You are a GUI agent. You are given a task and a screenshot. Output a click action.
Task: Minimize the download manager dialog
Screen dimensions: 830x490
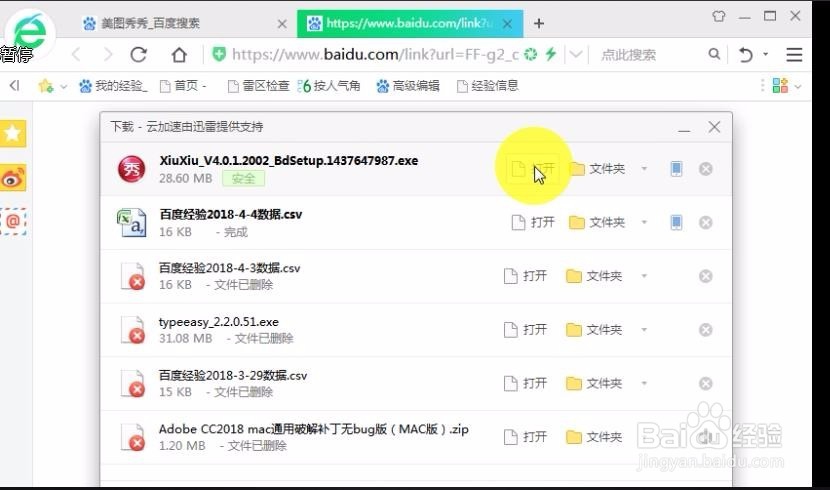[x=684, y=128]
